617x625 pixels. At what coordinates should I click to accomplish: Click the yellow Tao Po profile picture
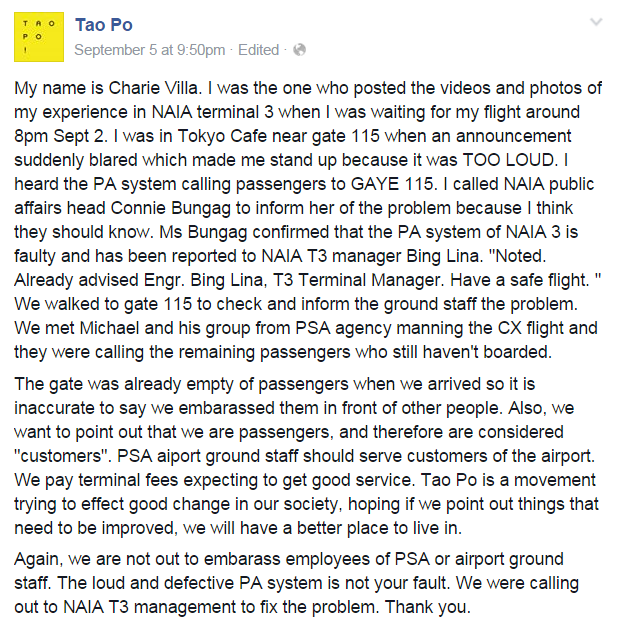point(39,37)
